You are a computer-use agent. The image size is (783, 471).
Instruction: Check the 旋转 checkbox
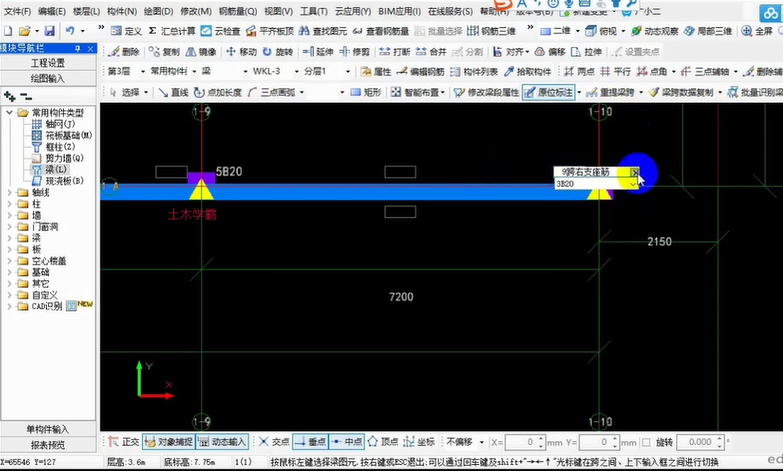[x=646, y=442]
